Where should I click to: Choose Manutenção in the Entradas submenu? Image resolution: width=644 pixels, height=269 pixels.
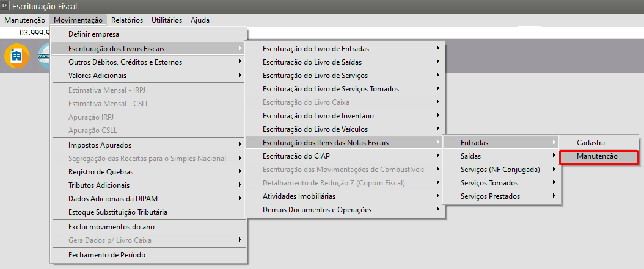[x=598, y=156]
